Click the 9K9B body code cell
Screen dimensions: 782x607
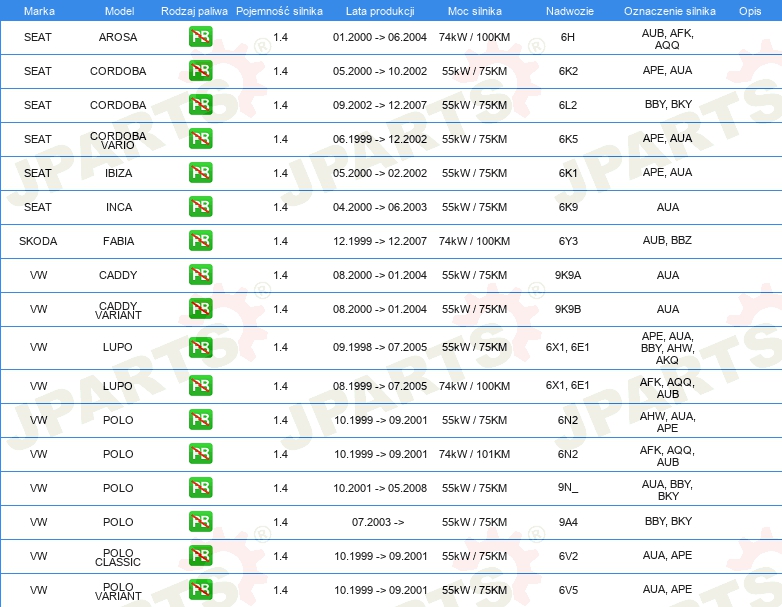tap(568, 309)
